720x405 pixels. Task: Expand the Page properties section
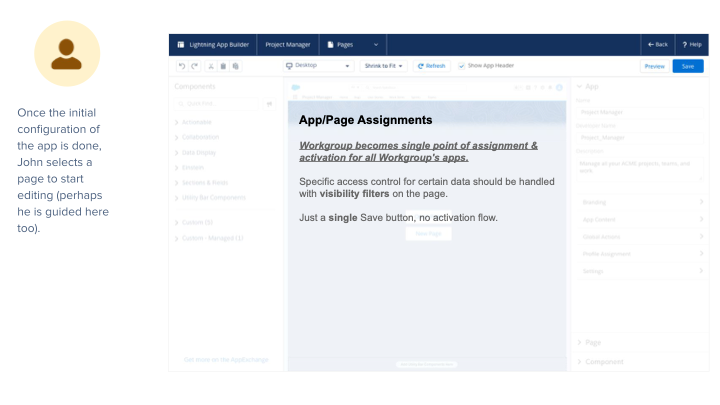coord(589,343)
